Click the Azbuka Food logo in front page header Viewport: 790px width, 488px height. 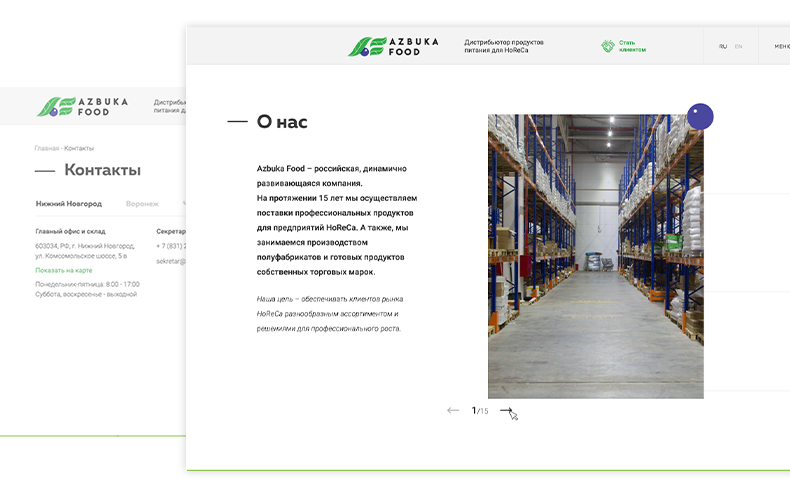coord(393,46)
